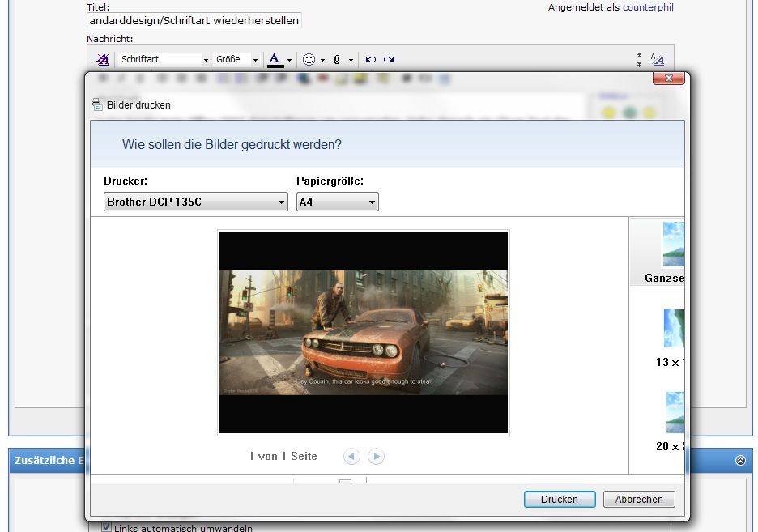Screen dimensions: 758x532
Task: Switch editor mode with A/A icon
Action: tap(658, 59)
